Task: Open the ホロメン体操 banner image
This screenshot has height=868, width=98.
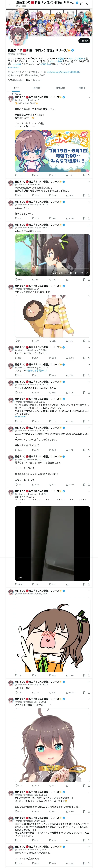Action: coord(52,151)
